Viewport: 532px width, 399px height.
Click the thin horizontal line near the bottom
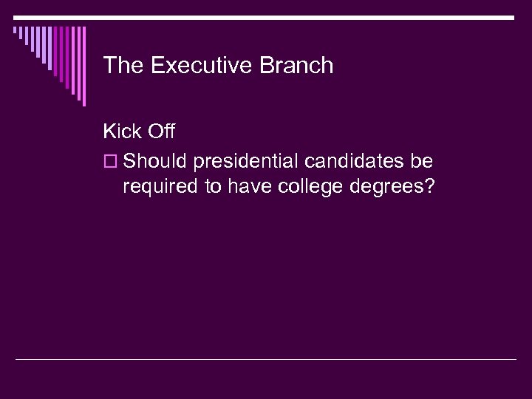pos(266,359)
